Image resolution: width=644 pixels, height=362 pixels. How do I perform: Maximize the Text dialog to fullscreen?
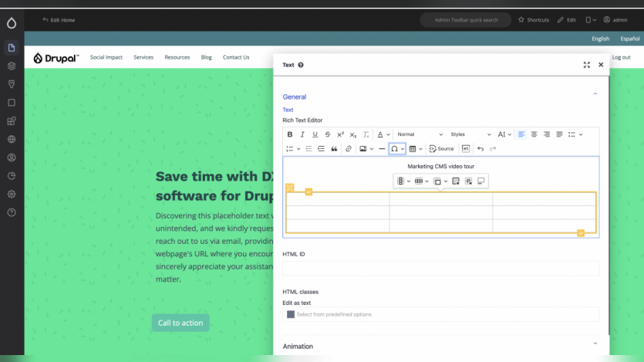pyautogui.click(x=586, y=65)
